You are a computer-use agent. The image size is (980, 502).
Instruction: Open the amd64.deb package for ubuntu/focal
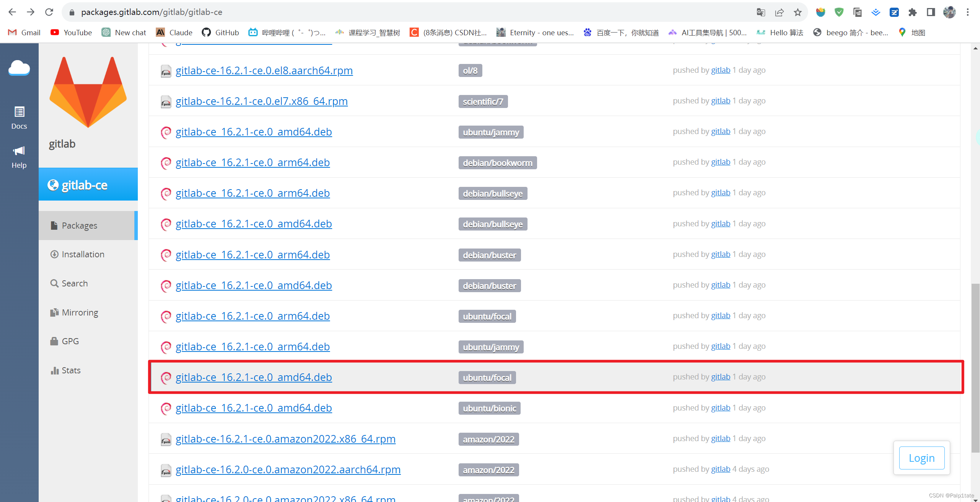pyautogui.click(x=254, y=377)
